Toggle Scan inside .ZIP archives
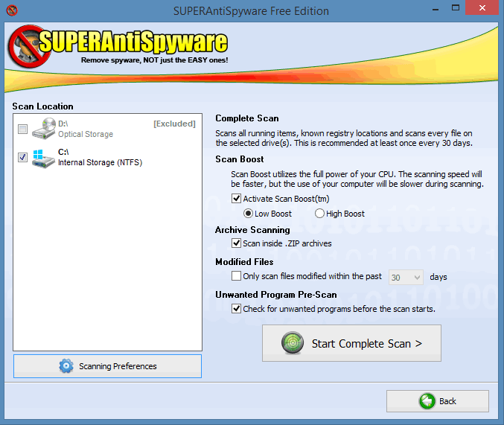The image size is (504, 425). [237, 243]
